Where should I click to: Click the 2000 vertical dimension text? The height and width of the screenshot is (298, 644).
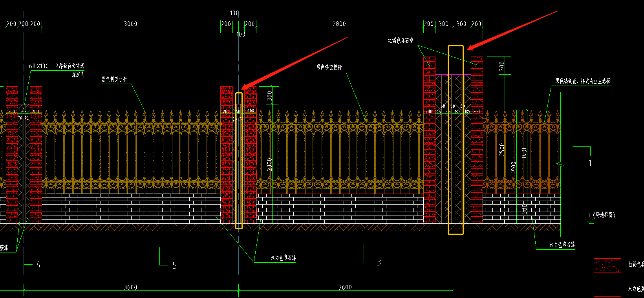coord(269,164)
